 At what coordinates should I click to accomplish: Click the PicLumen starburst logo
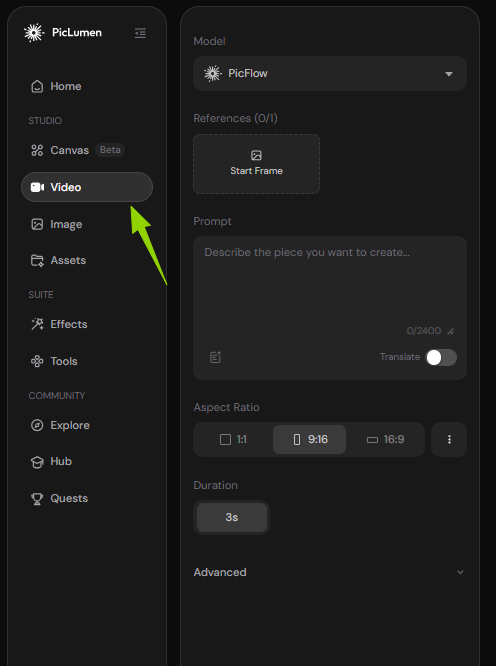coord(34,33)
